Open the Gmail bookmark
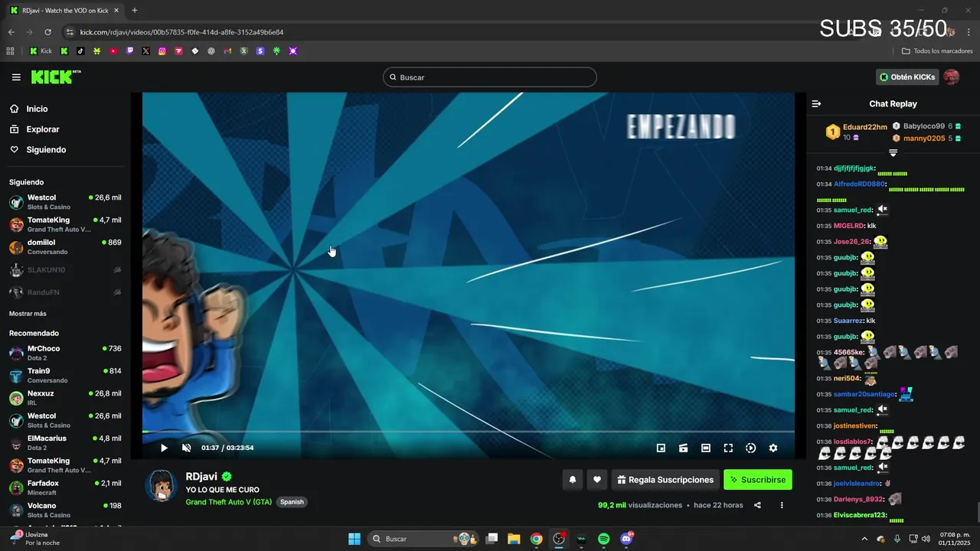Screen dimensions: 980x551 pos(227,51)
